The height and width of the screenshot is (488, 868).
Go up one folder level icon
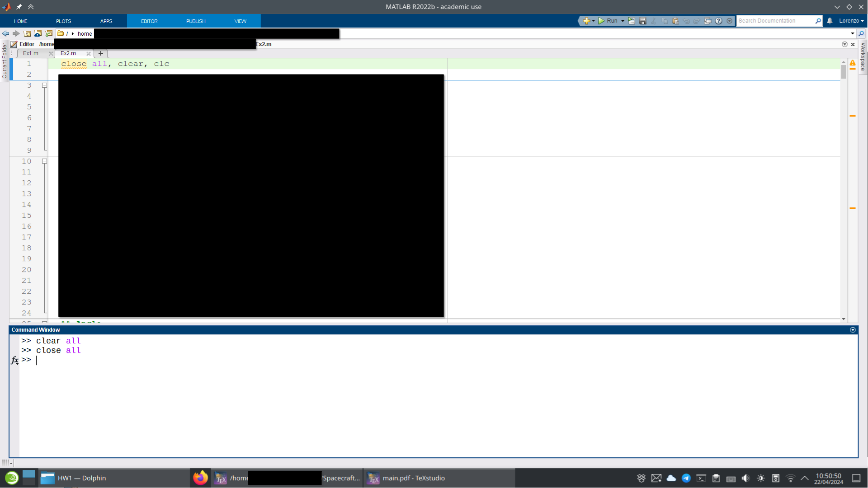27,33
